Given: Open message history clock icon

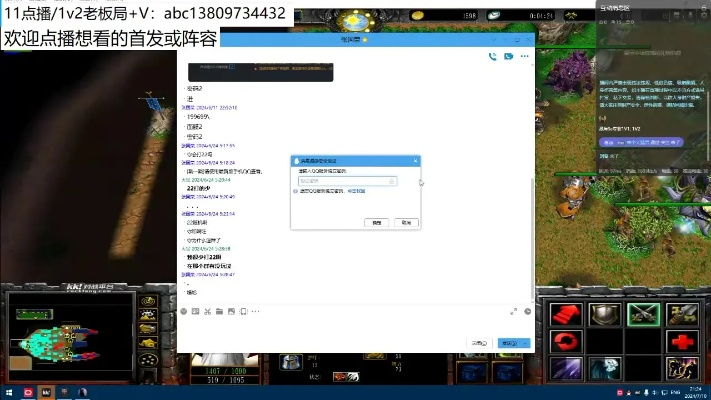Looking at the screenshot, I should point(527,312).
